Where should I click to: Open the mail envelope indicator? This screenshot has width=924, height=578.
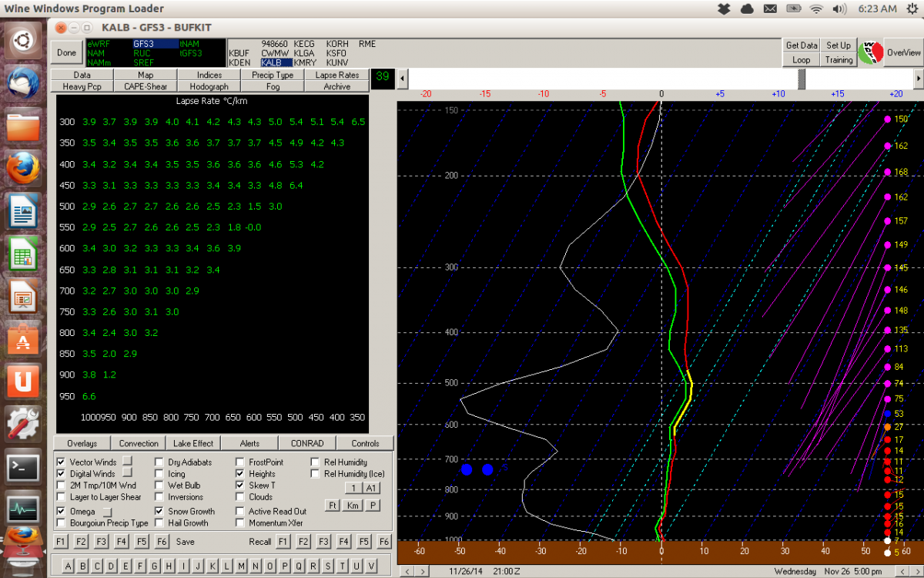pos(770,8)
